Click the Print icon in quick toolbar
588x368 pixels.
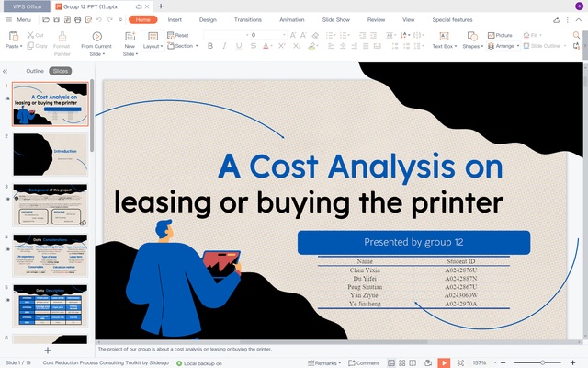(77, 19)
